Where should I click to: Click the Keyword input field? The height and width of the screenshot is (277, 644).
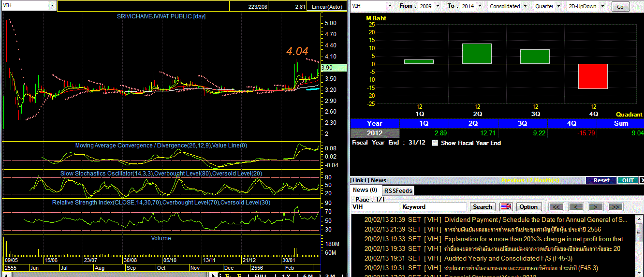pyautogui.click(x=433, y=207)
